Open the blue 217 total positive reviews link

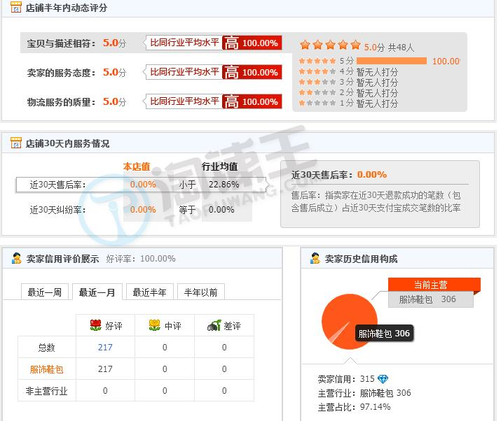tap(105, 347)
